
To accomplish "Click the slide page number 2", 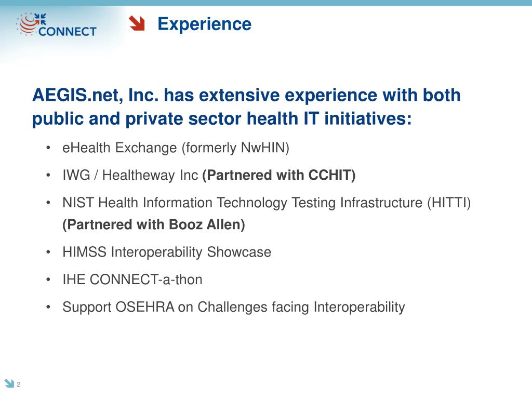I will tap(18, 384).
